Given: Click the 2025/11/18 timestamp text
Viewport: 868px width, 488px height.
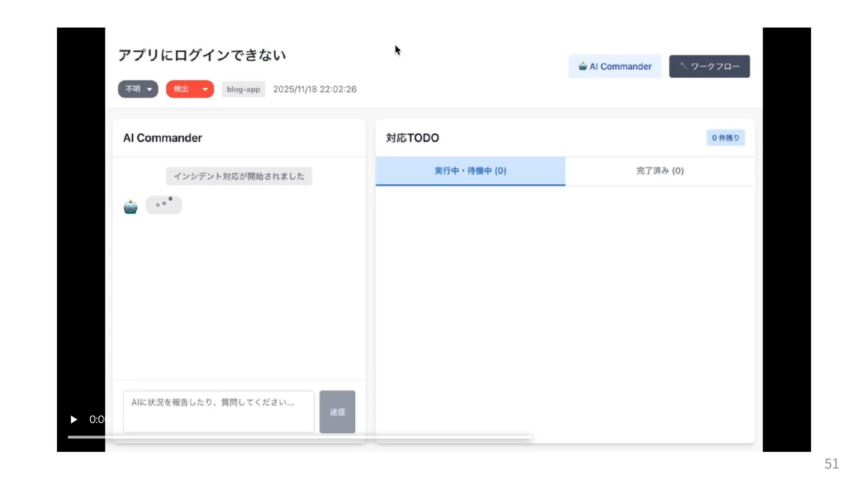Looking at the screenshot, I should (315, 89).
